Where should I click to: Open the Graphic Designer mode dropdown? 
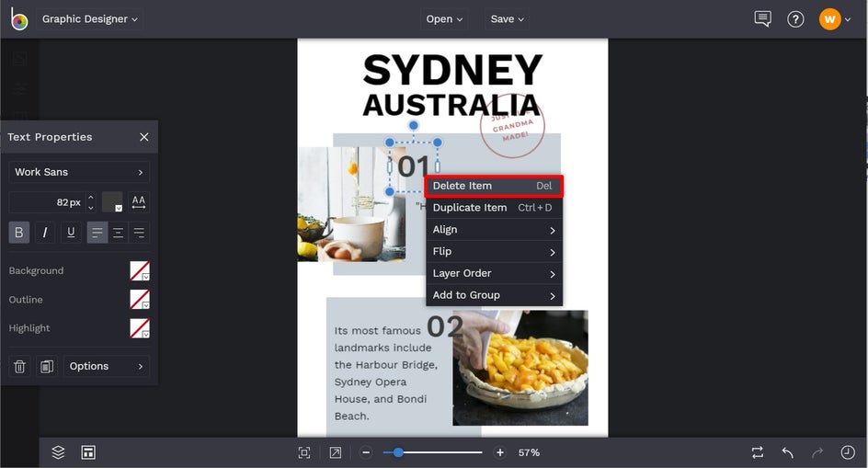tap(90, 18)
